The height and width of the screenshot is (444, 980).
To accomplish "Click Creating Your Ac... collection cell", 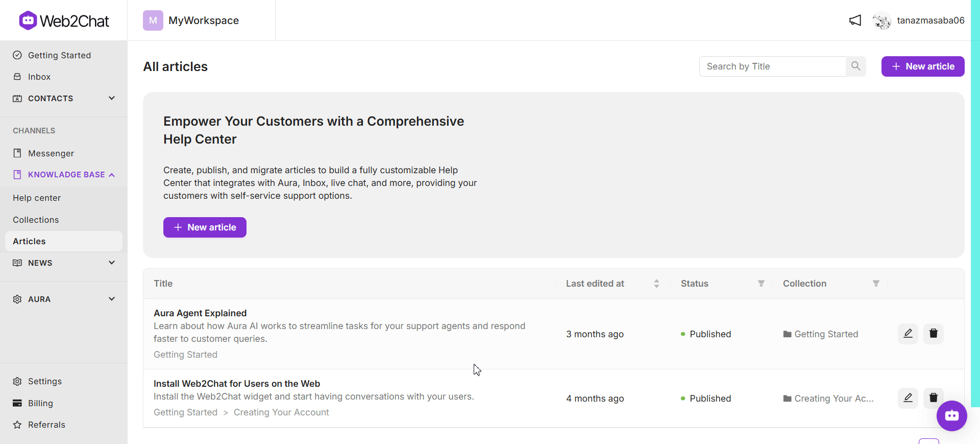I will [x=834, y=399].
